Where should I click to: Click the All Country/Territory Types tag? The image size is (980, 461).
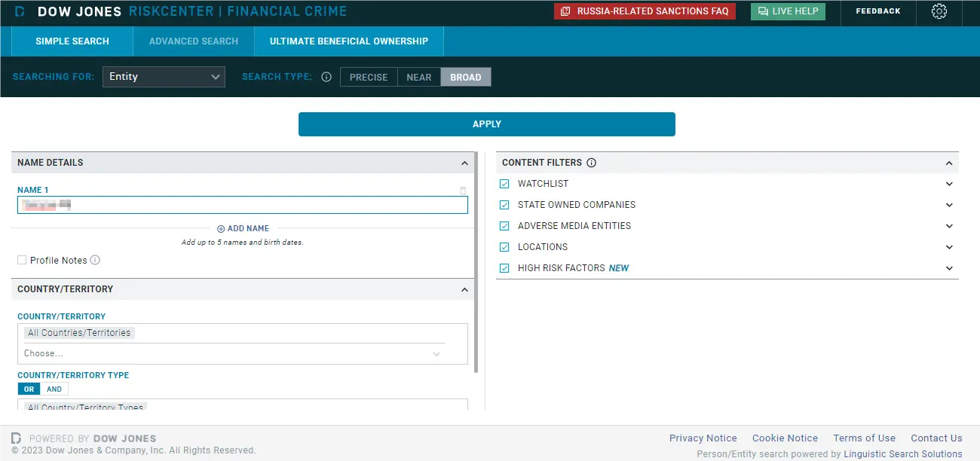pyautogui.click(x=85, y=407)
